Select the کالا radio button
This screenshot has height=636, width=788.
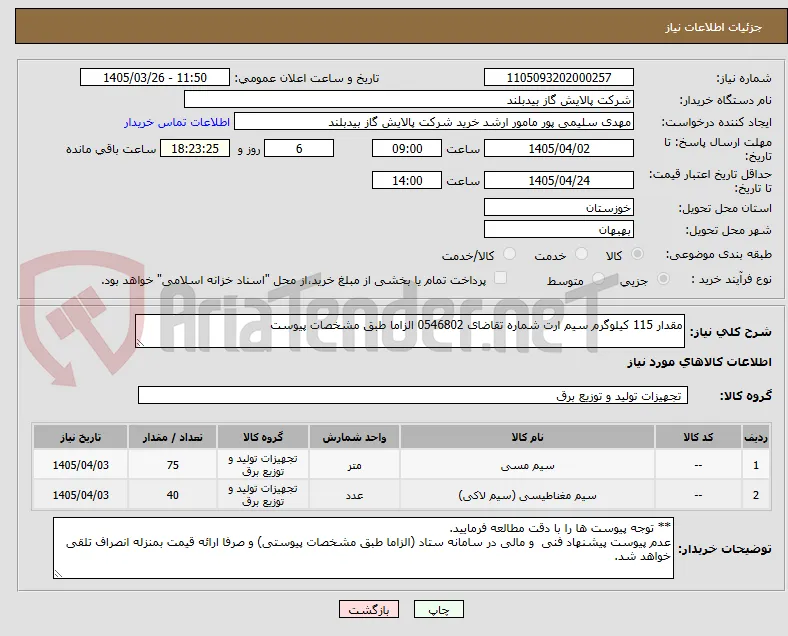[637, 254]
